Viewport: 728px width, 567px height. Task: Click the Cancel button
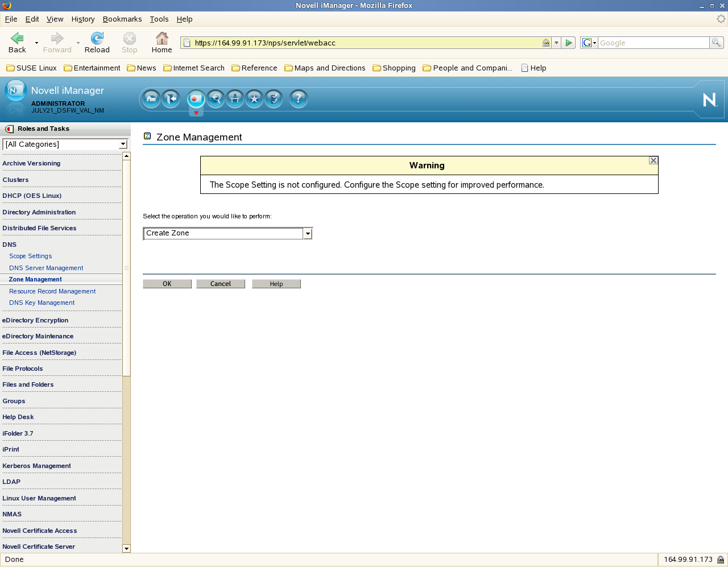click(221, 284)
